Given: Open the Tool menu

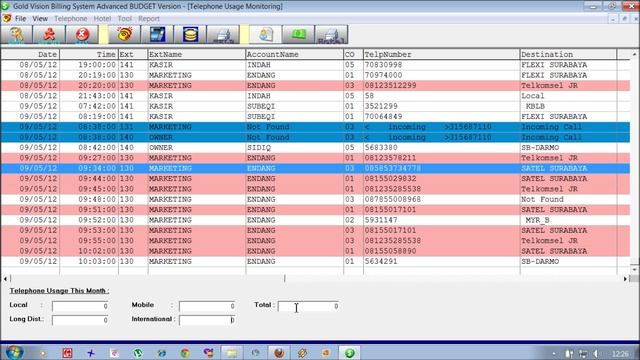Looking at the screenshot, I should pos(124,19).
